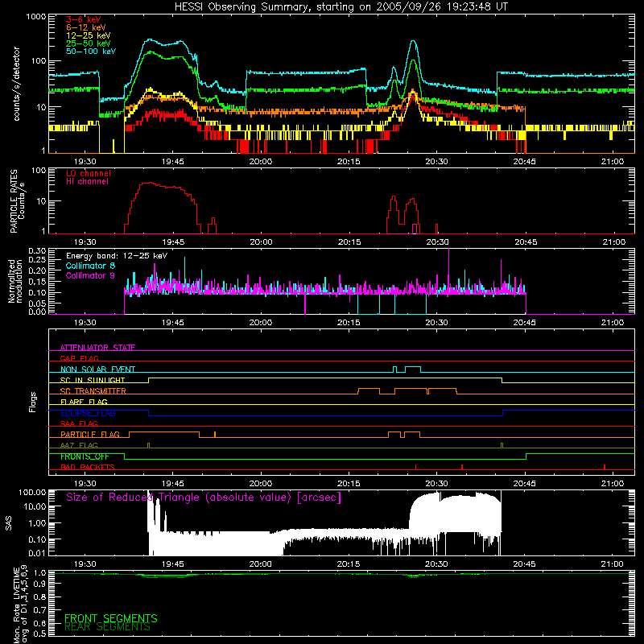Select the "21:00" time label under the flags panel
This screenshot has width=644, height=644.
(613, 484)
